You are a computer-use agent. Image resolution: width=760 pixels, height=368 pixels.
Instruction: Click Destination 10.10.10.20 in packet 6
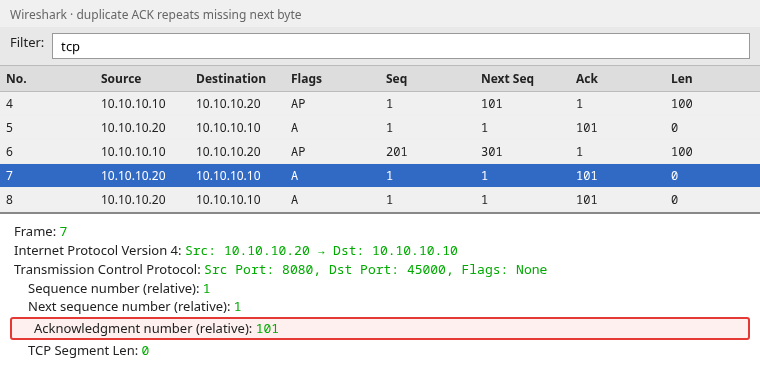click(228, 152)
